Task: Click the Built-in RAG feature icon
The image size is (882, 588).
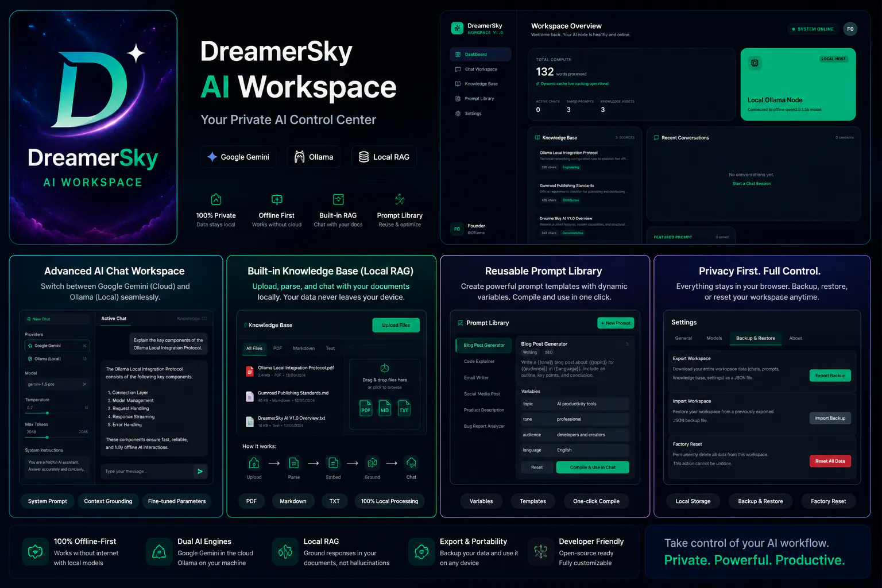Action: click(x=338, y=199)
